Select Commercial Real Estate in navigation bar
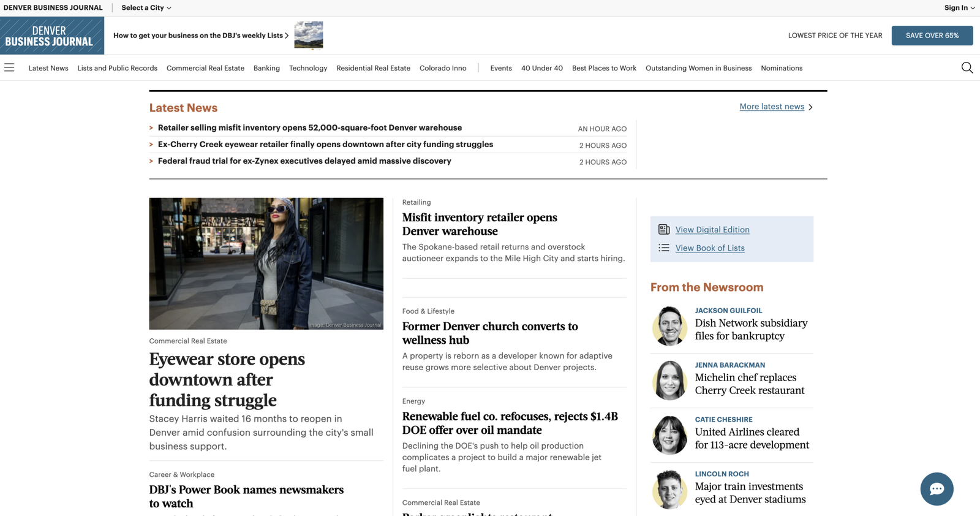Screen dimensions: 980x516 (205, 68)
